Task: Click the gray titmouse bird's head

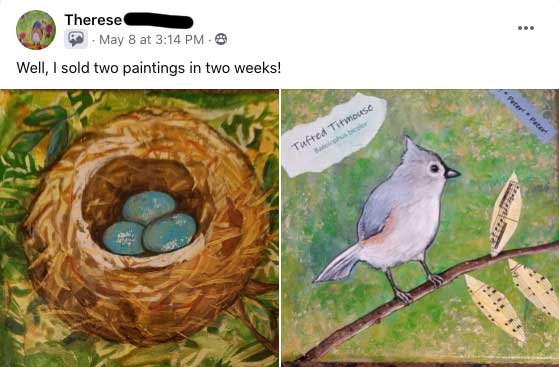Action: click(x=430, y=162)
